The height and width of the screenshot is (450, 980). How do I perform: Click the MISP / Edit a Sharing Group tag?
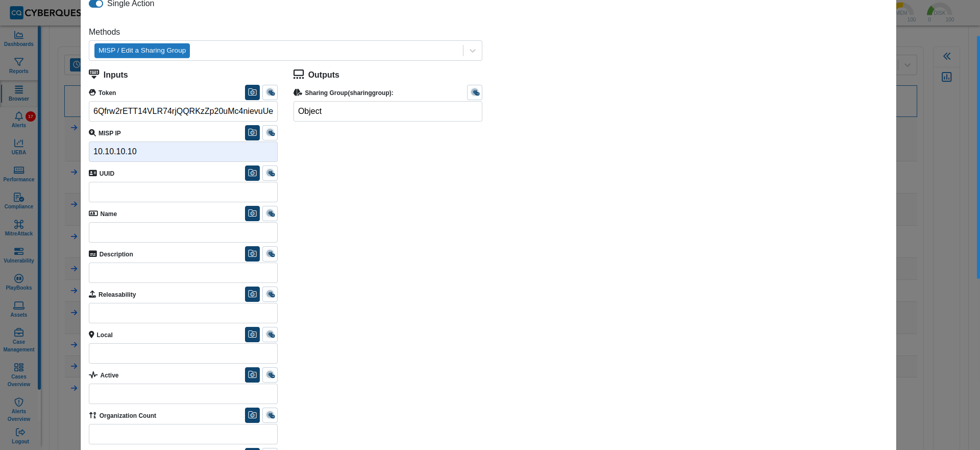(x=142, y=51)
